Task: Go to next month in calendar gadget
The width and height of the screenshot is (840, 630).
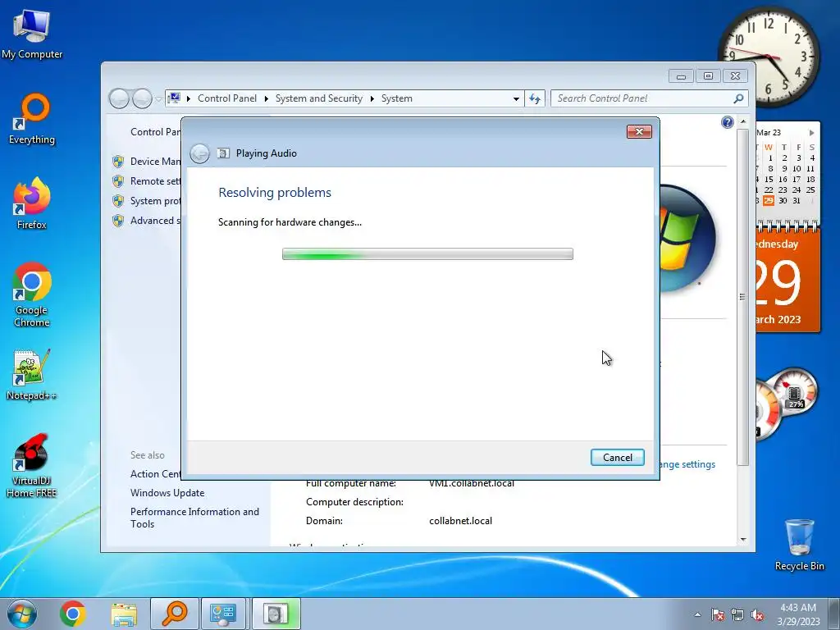Action: (811, 132)
